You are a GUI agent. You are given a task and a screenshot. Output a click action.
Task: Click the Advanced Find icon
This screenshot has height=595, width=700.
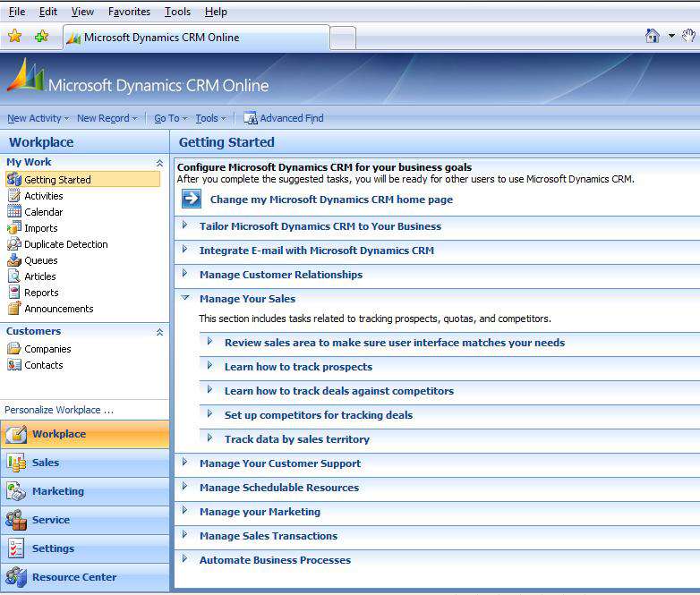click(250, 118)
